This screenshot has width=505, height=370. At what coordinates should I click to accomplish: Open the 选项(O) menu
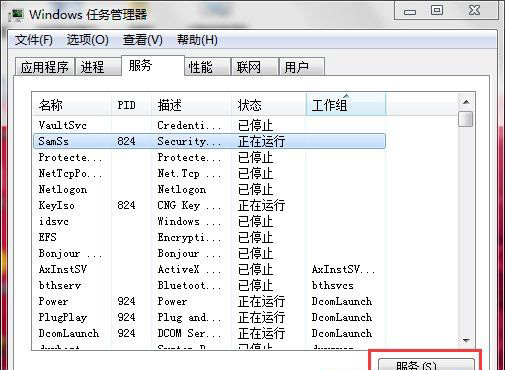88,40
